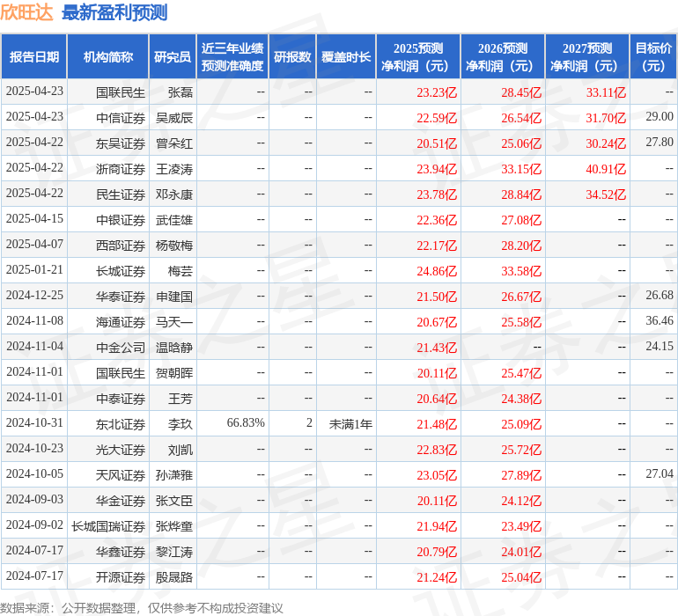Click the date 2025-04-15
The height and width of the screenshot is (616, 678).
[x=34, y=219]
